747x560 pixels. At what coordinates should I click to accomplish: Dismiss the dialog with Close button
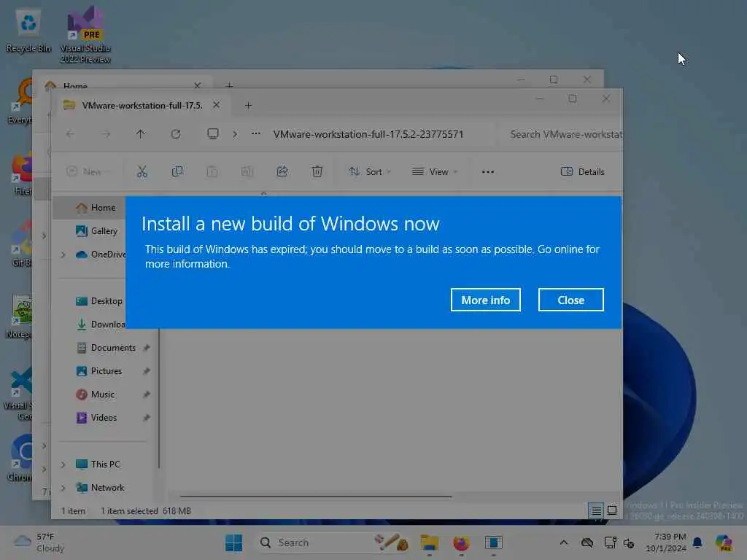tap(570, 300)
